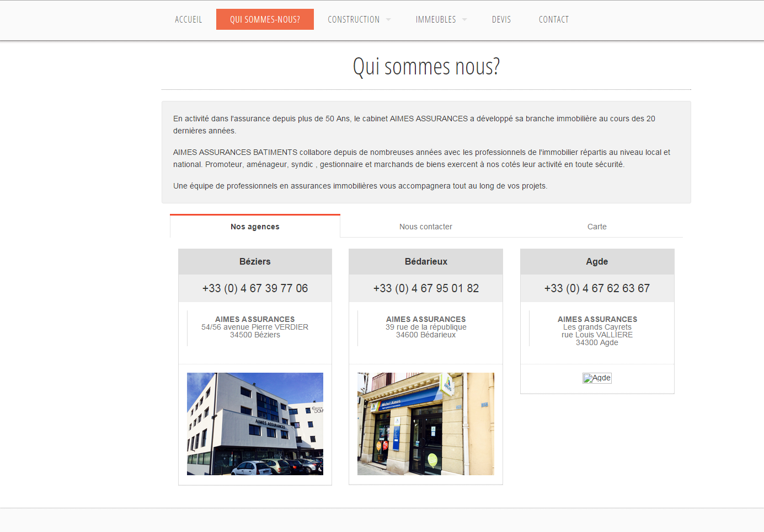Switch to the Nous contacter tab

[x=426, y=227]
